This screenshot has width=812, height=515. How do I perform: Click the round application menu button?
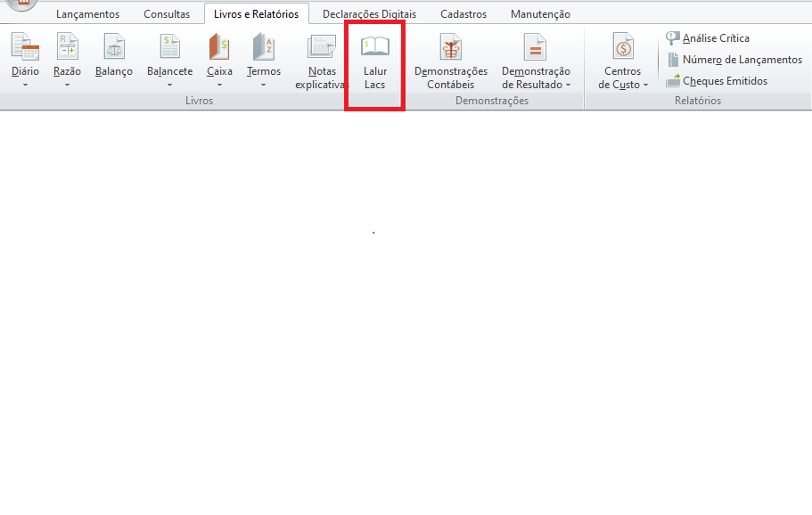pyautogui.click(x=21, y=4)
